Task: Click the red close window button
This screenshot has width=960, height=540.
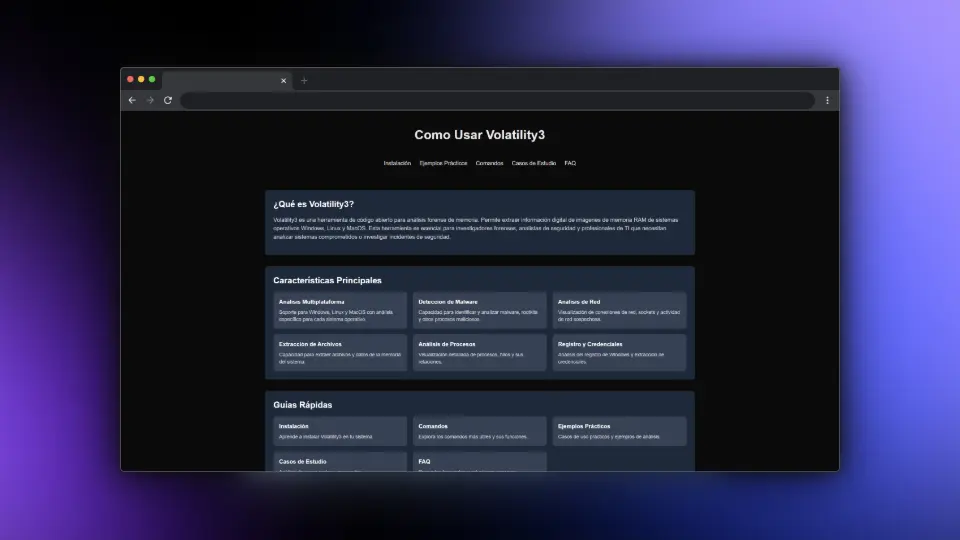Action: click(130, 79)
